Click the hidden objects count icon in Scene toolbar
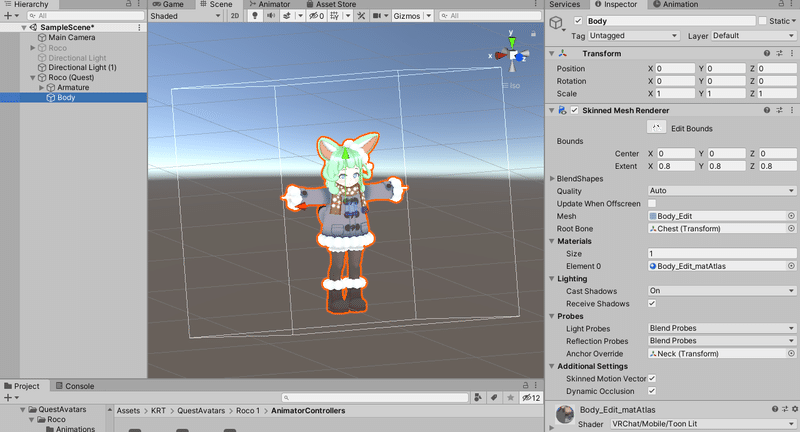 click(317, 16)
